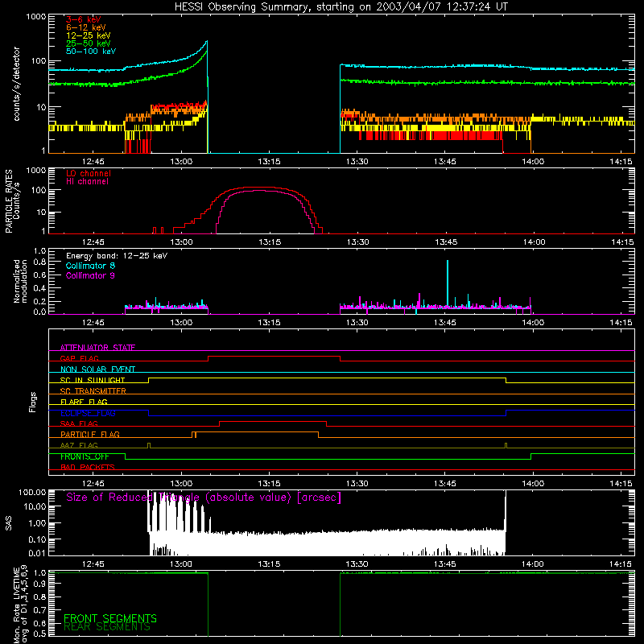644x644 pixels.
Task: Click the raised SAA_FLAG line segment
Action: (273, 421)
